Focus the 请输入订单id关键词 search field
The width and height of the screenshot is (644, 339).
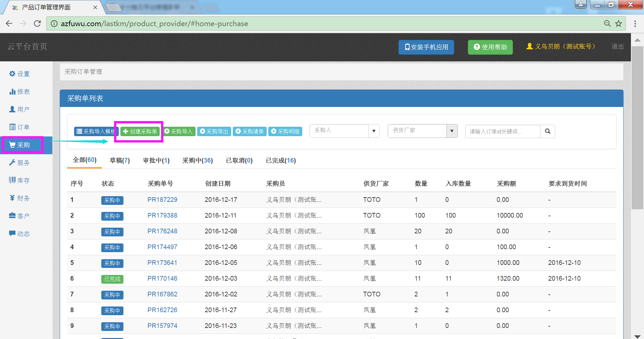[x=503, y=131]
